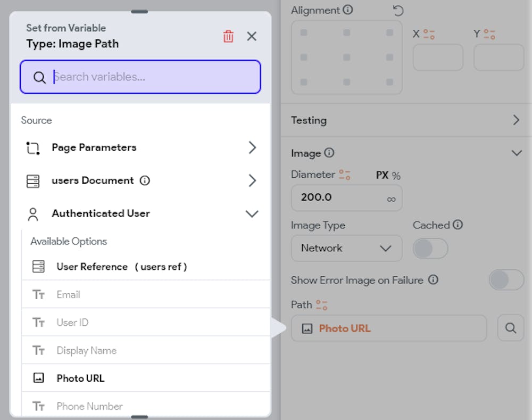This screenshot has width=532, height=420.
Task: Toggle the Cached switch
Action: coord(430,249)
